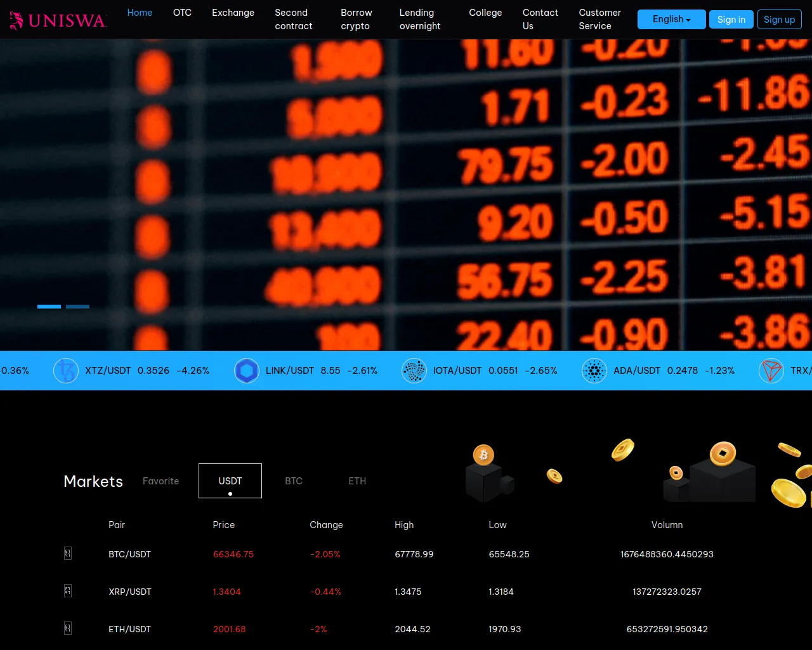Visit the College section
Viewport: 812px width, 650px height.
485,13
